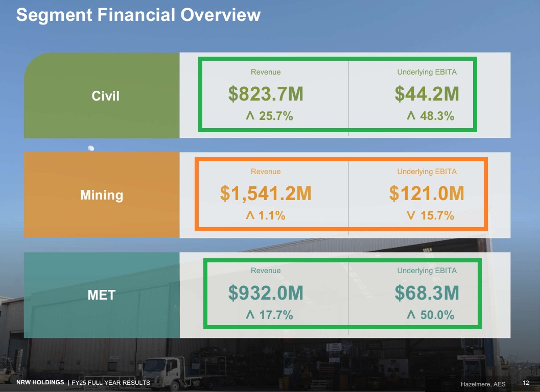Select the up arrow next to Mining 1.1%
Image resolution: width=540 pixels, height=392 pixels.
pyautogui.click(x=250, y=216)
